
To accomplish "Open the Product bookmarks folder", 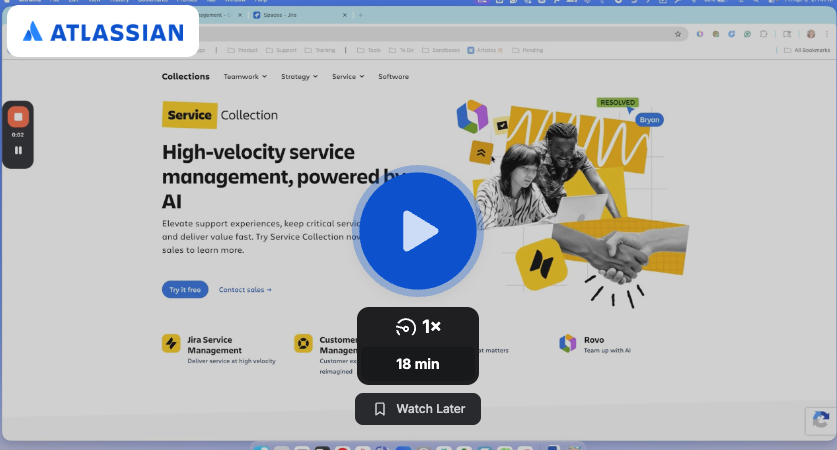I will click(243, 50).
